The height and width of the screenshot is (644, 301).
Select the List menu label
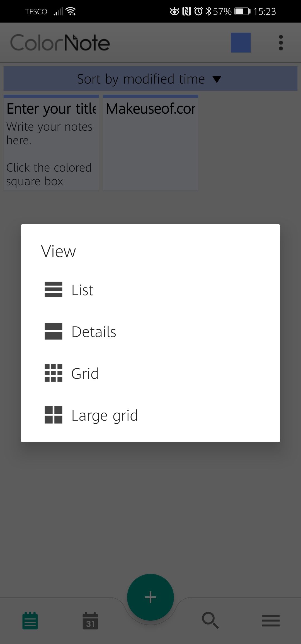point(82,290)
